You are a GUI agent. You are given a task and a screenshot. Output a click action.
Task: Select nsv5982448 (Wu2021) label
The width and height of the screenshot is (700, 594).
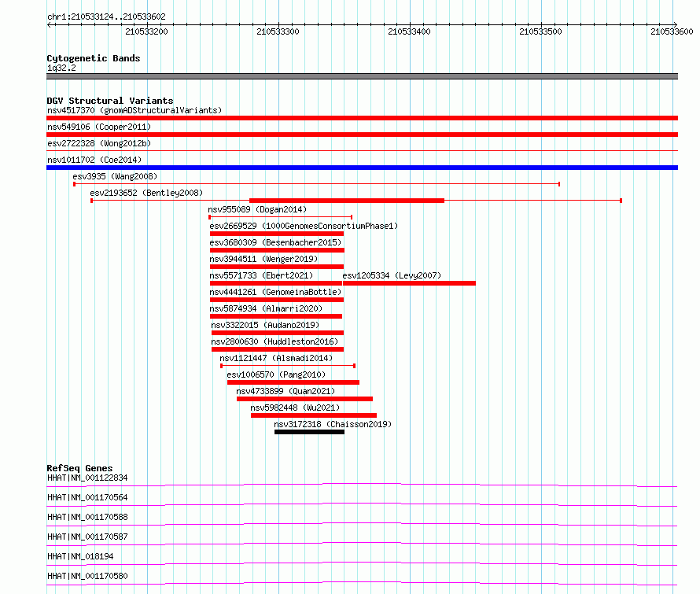click(295, 408)
